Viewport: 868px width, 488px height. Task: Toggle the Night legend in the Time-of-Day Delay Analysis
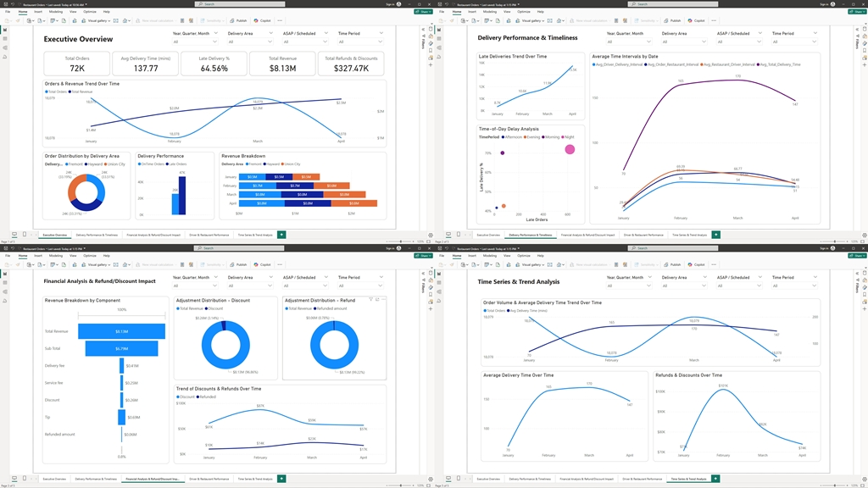pyautogui.click(x=567, y=136)
